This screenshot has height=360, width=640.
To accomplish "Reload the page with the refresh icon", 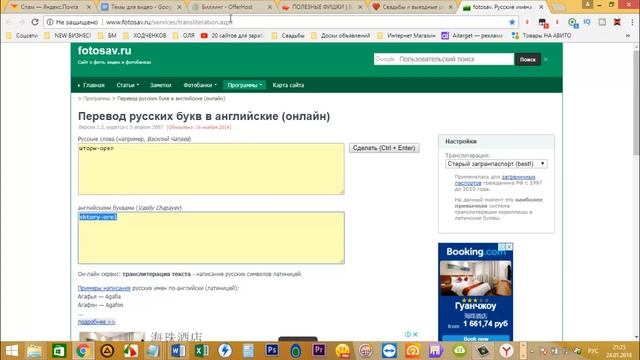I will click(x=35, y=22).
